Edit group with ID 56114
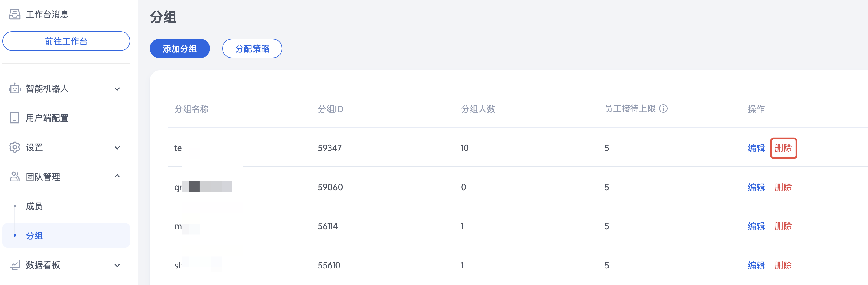The image size is (868, 285). pos(756,226)
